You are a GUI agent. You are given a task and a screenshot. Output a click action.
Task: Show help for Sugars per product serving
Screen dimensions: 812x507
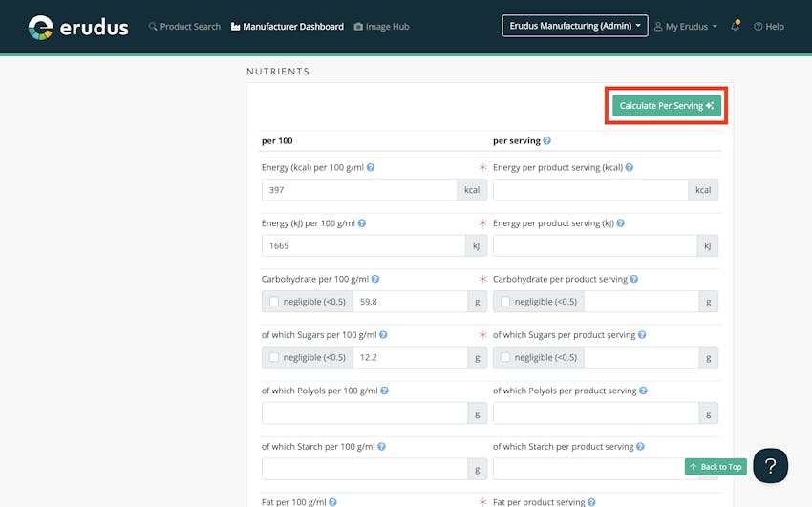pos(642,335)
